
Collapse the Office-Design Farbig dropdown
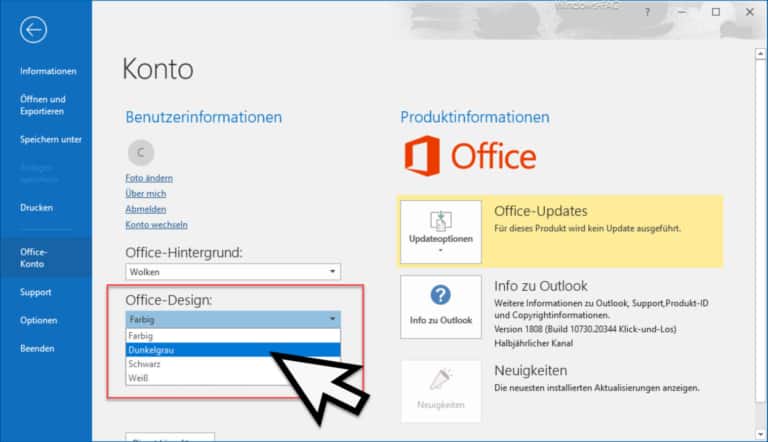coord(233,319)
